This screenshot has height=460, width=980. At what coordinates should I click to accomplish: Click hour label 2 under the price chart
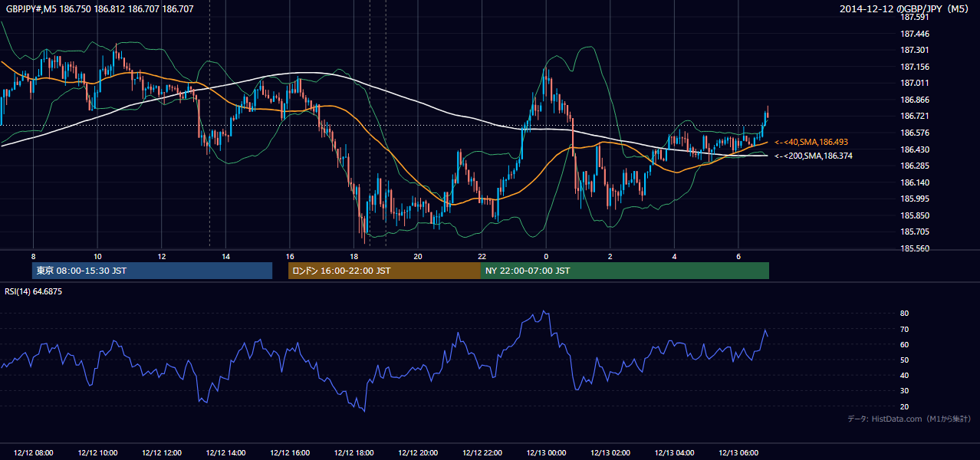tap(610, 256)
